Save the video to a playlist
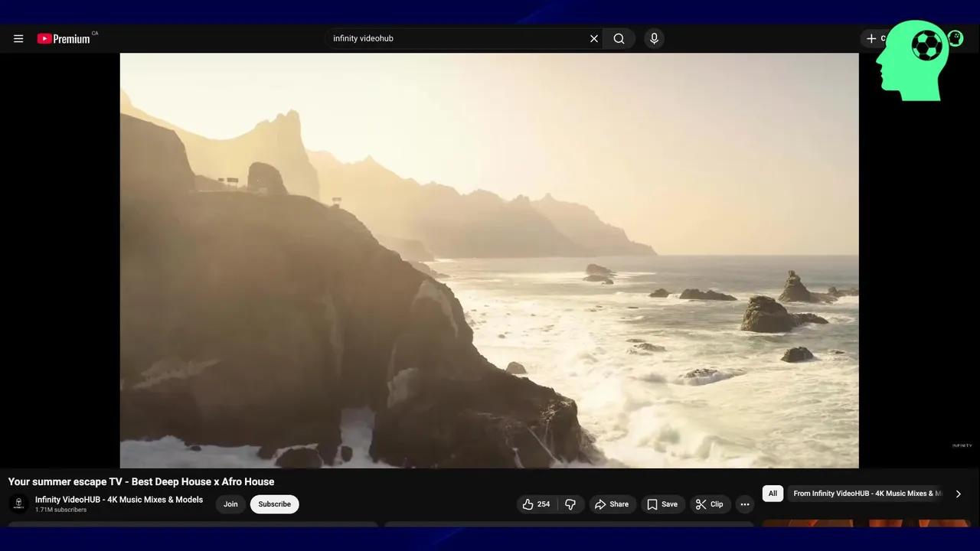This screenshot has height=551, width=980. point(662,504)
